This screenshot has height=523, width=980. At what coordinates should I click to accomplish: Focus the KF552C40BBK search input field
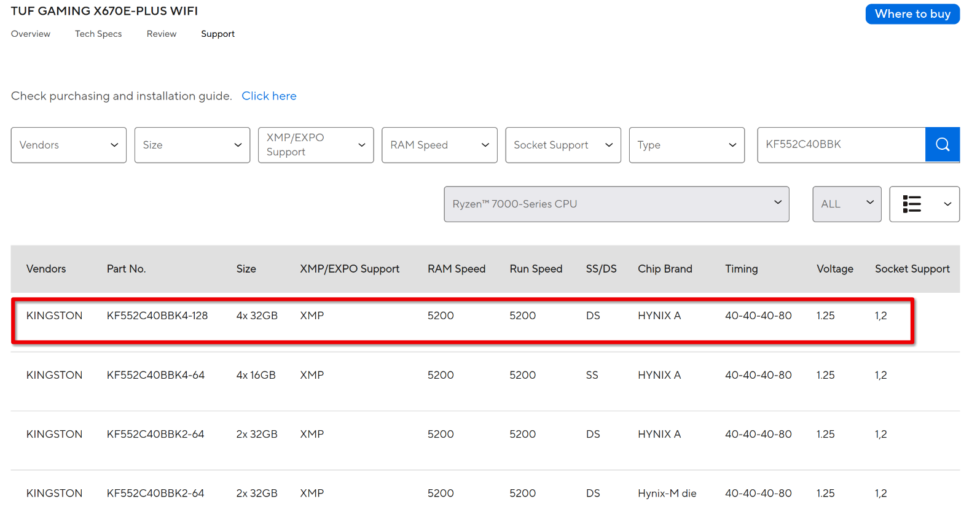click(841, 145)
